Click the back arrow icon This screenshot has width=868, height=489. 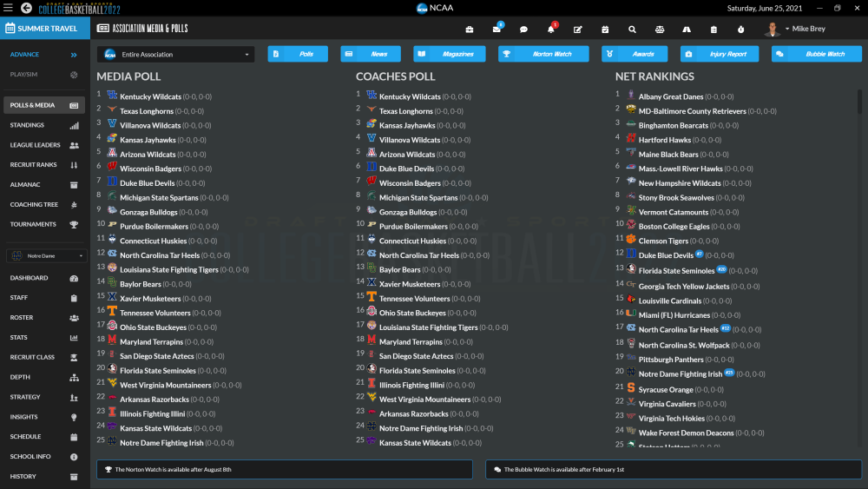(x=26, y=8)
